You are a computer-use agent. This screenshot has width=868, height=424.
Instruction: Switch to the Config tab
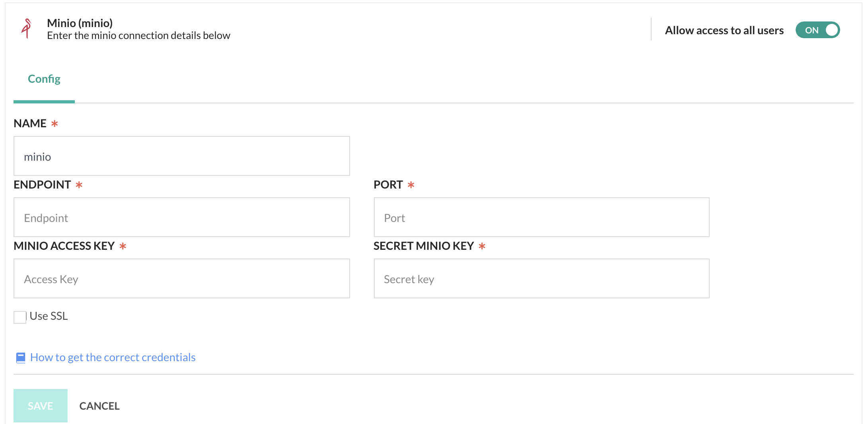coord(44,79)
